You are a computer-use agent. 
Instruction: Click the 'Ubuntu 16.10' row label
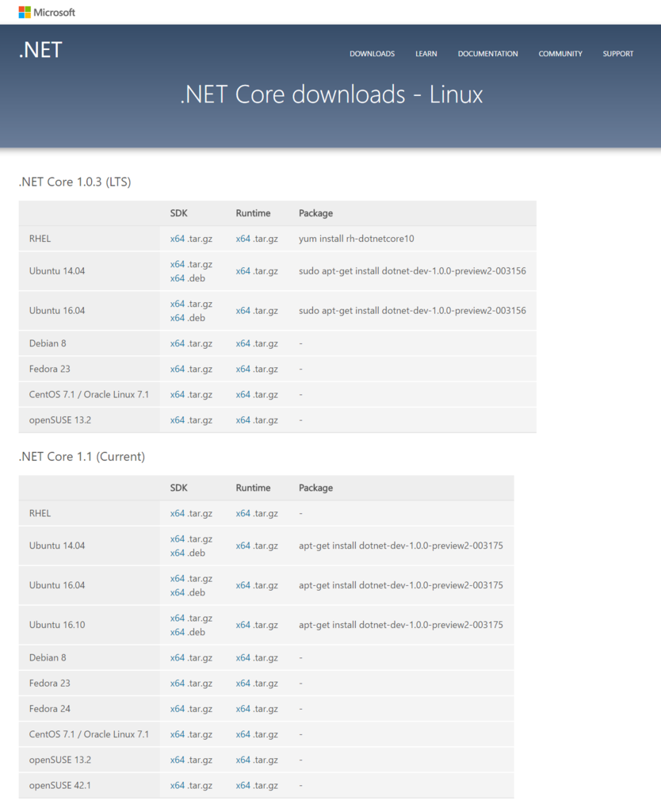click(57, 625)
